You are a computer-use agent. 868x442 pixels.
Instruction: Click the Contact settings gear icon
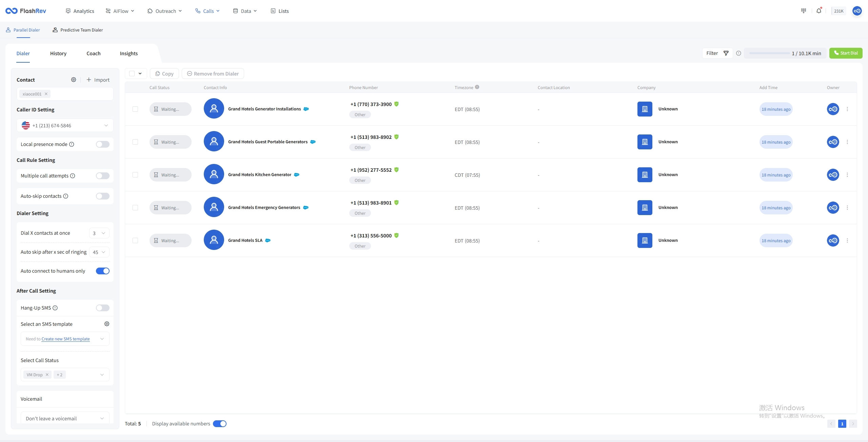click(x=74, y=80)
